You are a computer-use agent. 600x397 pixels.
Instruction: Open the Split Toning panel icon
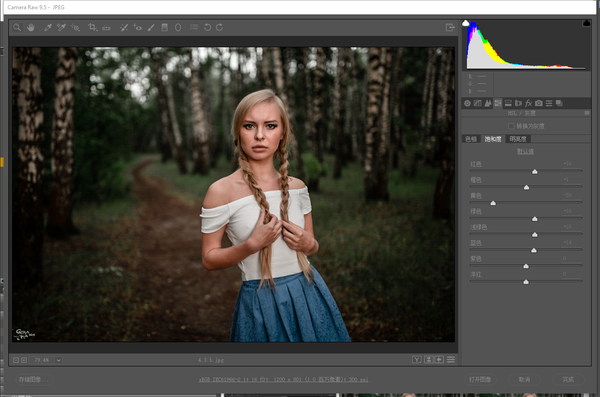[508, 103]
